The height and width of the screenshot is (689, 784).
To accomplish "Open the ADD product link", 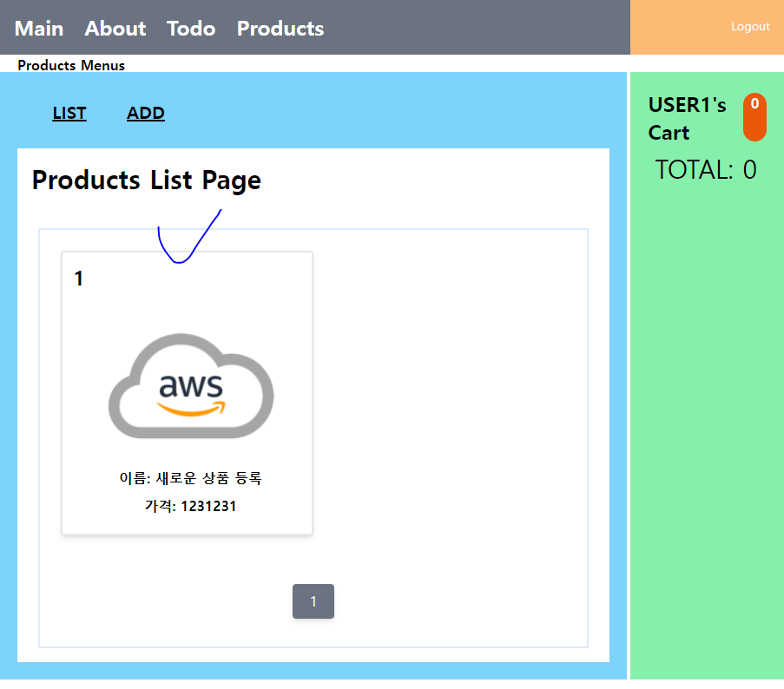I will (146, 114).
